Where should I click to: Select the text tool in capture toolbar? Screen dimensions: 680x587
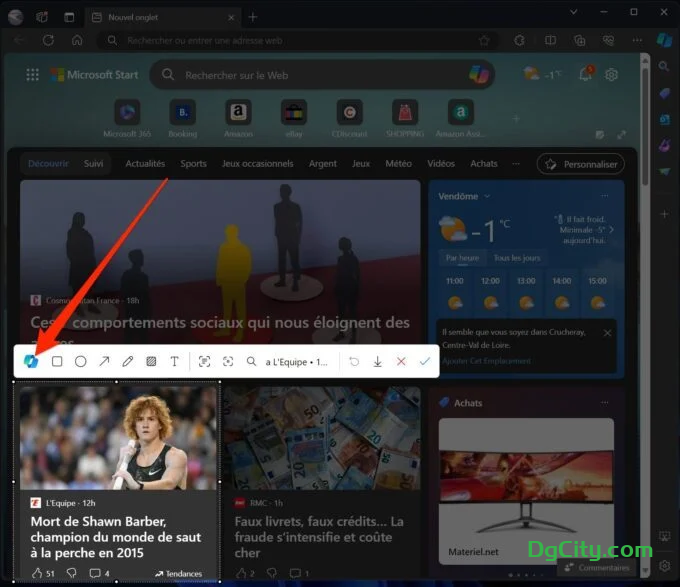coord(174,361)
